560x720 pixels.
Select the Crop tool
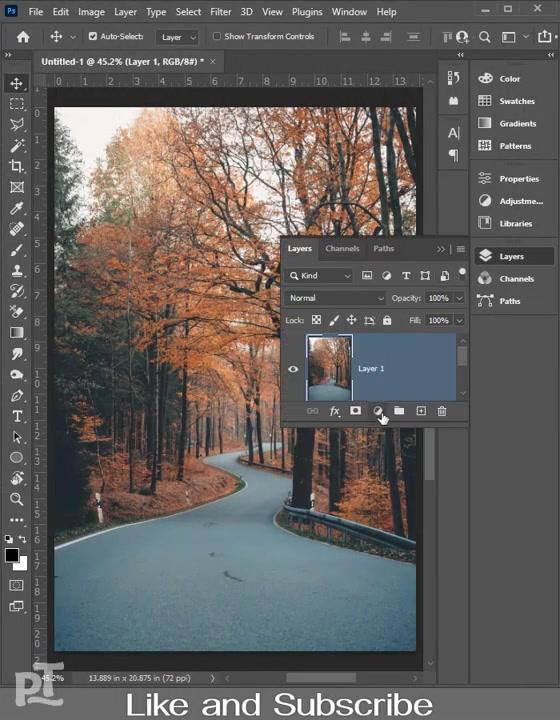coord(17,166)
